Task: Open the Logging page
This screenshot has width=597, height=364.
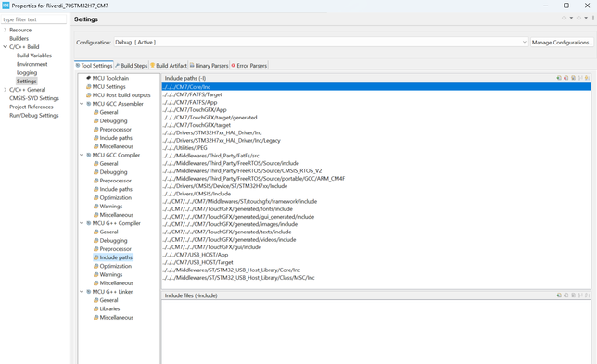Action: coord(27,72)
